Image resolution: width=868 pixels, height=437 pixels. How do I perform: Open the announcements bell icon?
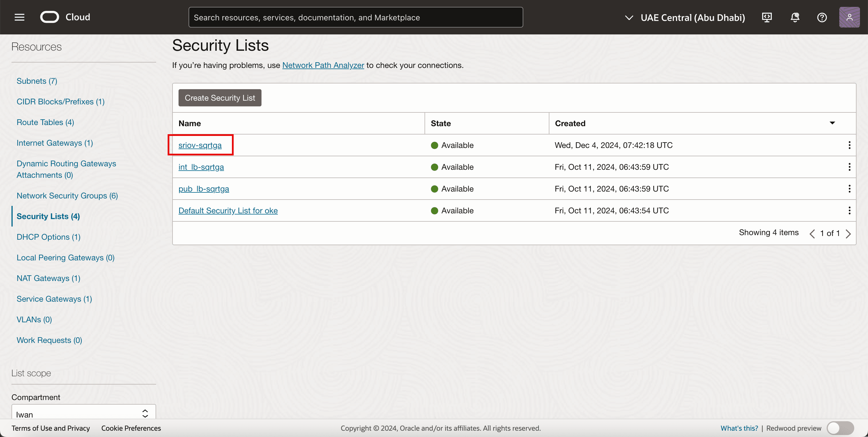tap(795, 17)
